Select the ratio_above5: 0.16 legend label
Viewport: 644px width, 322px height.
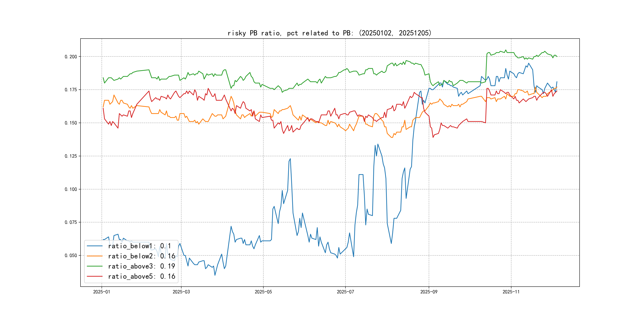pyautogui.click(x=142, y=276)
